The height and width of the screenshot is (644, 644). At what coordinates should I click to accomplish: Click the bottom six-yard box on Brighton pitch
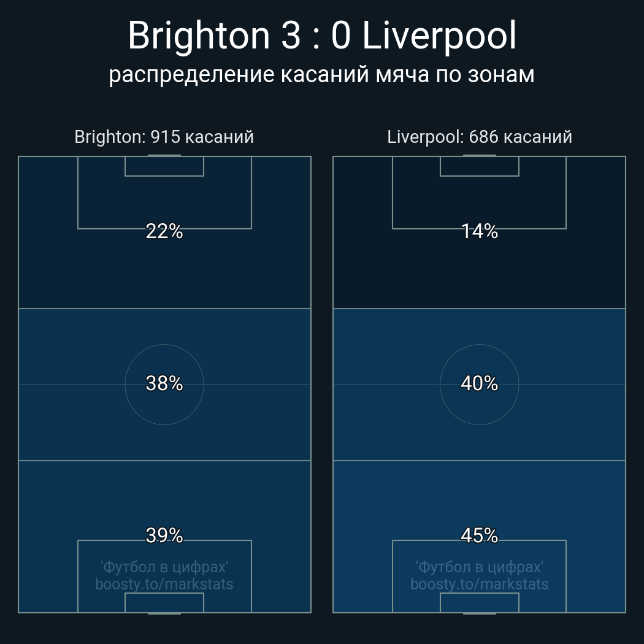pyautogui.click(x=164, y=603)
